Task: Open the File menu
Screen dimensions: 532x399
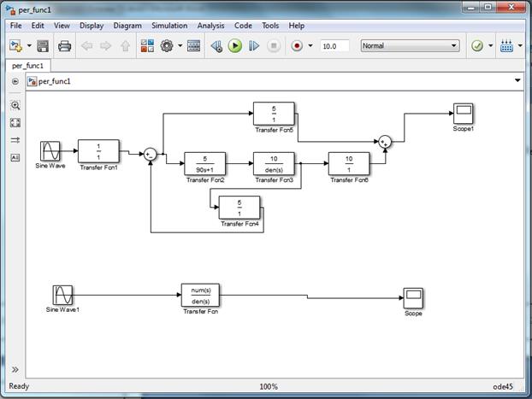Action: [x=16, y=26]
